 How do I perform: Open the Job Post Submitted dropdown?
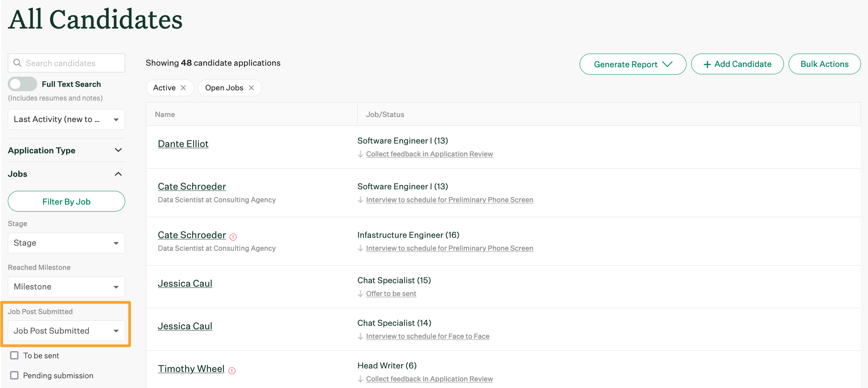coord(66,331)
